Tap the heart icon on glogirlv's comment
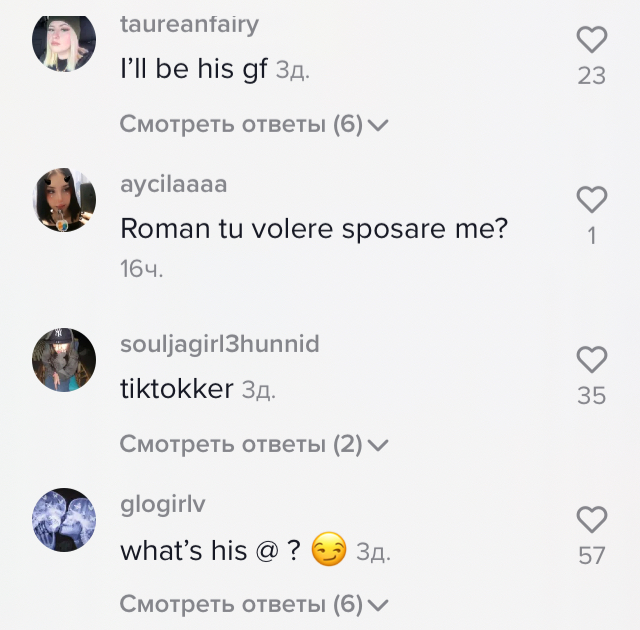This screenshot has height=630, width=640. point(591,519)
